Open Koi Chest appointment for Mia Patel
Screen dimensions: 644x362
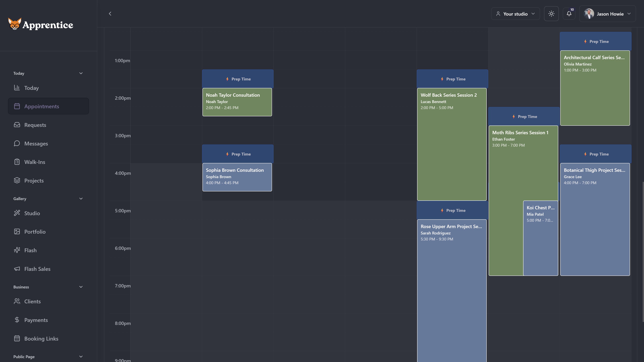tap(541, 238)
